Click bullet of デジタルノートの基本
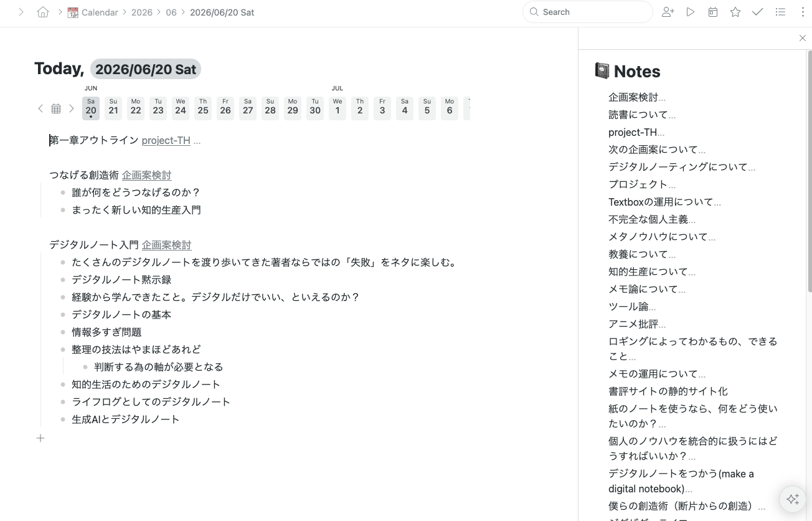This screenshot has height=521, width=812. [x=63, y=315]
